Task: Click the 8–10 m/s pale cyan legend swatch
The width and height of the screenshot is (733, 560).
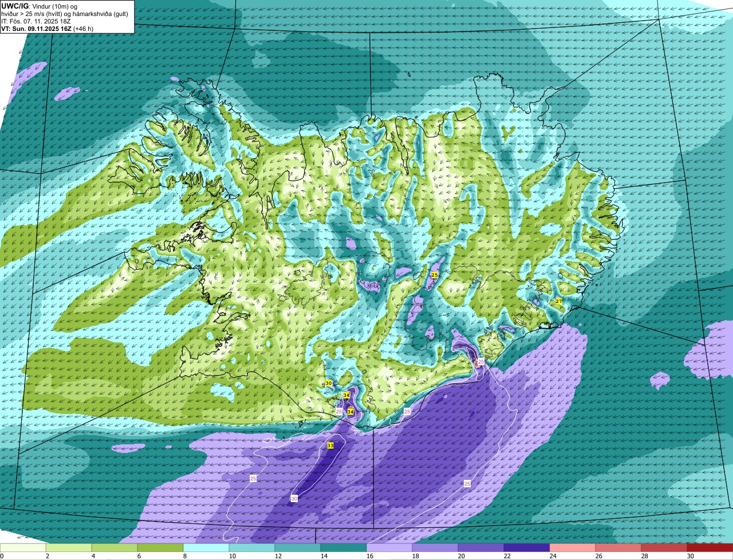Action: click(x=206, y=548)
